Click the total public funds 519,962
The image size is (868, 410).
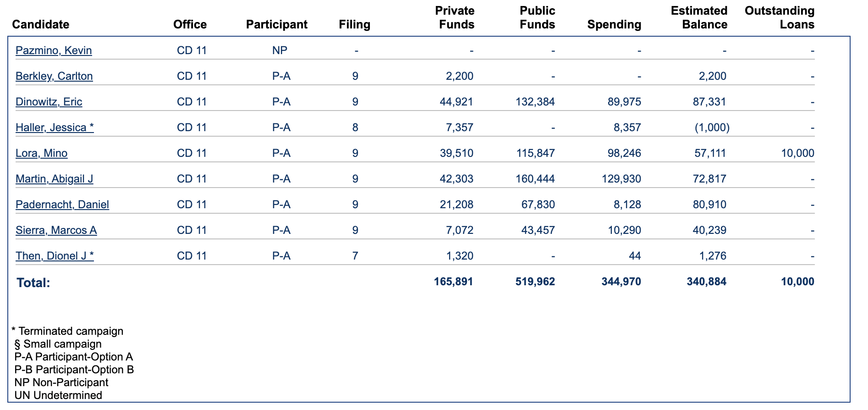(535, 282)
